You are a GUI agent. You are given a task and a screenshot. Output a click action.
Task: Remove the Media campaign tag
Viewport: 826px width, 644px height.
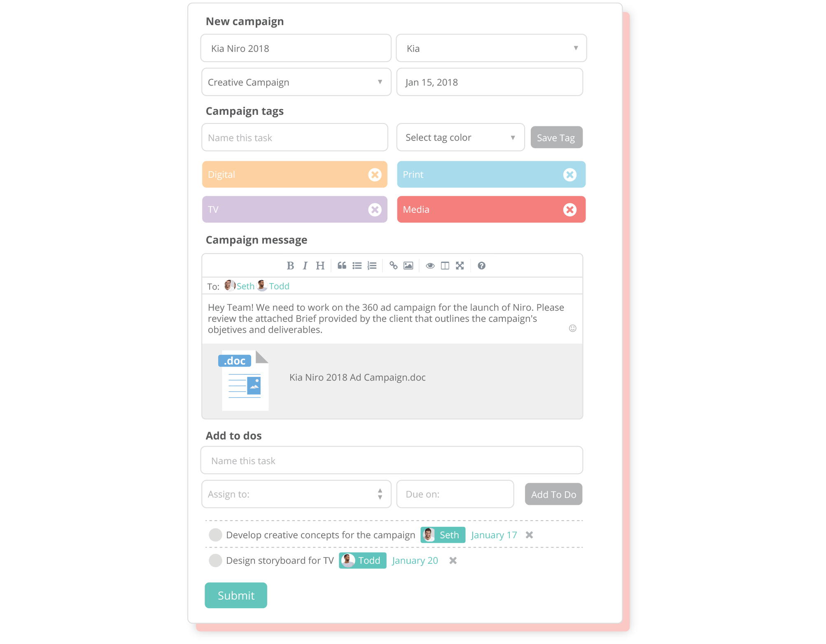click(569, 209)
